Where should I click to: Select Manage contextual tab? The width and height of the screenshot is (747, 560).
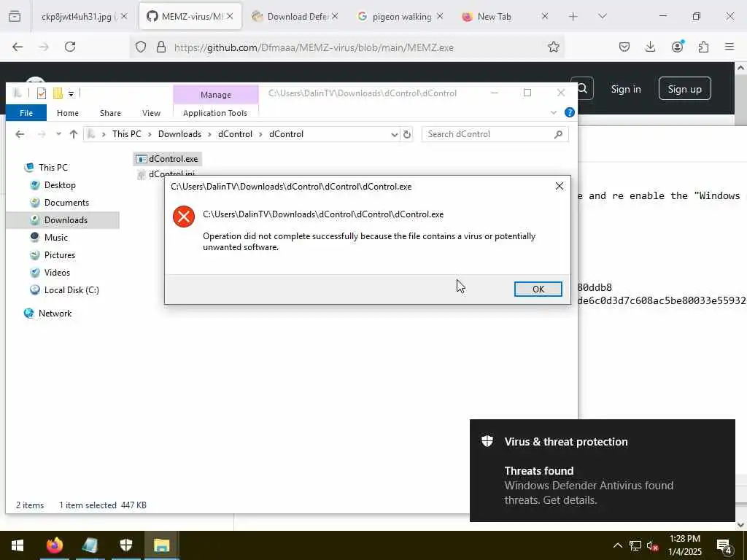click(x=215, y=95)
